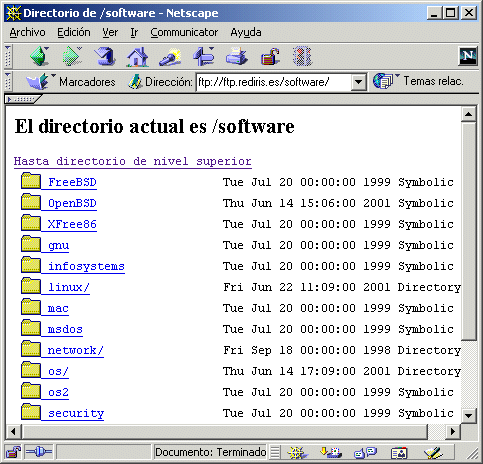The width and height of the screenshot is (483, 464).
Task: Open the Search flashlight icon
Action: coord(170,56)
